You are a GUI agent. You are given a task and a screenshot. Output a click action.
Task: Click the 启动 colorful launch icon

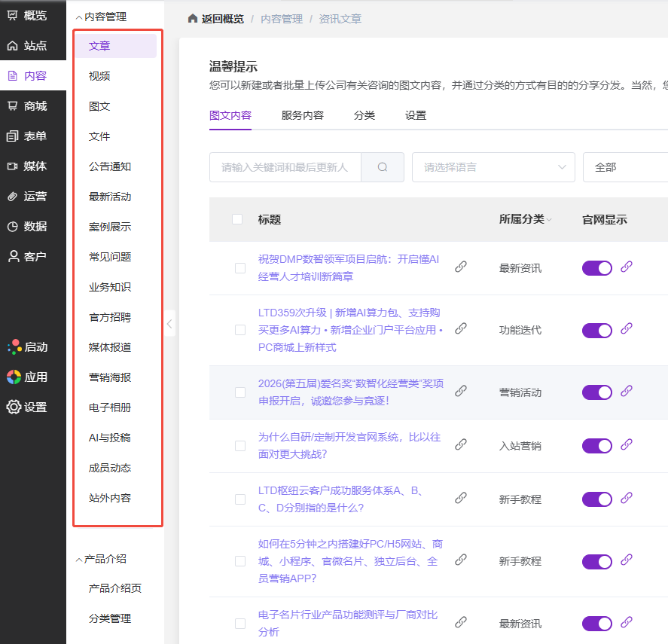pyautogui.click(x=14, y=347)
